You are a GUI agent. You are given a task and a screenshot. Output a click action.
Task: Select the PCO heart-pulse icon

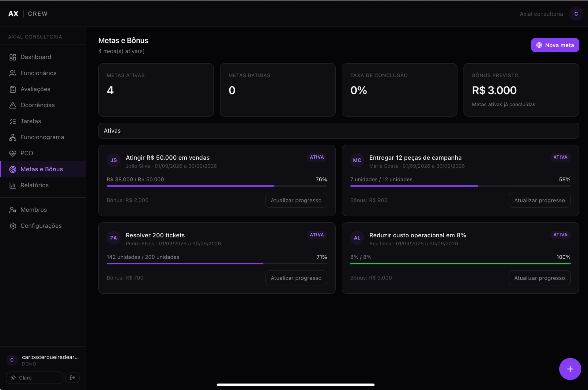(13, 153)
